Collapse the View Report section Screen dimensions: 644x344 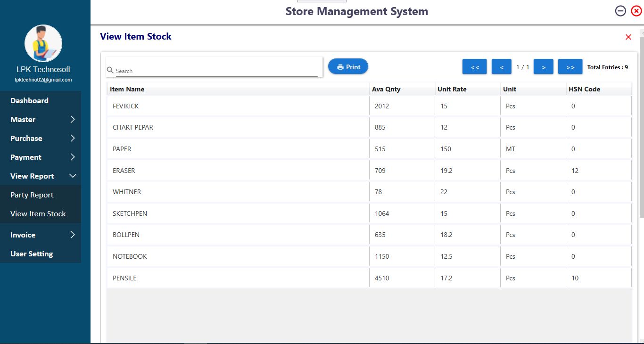[x=73, y=176]
